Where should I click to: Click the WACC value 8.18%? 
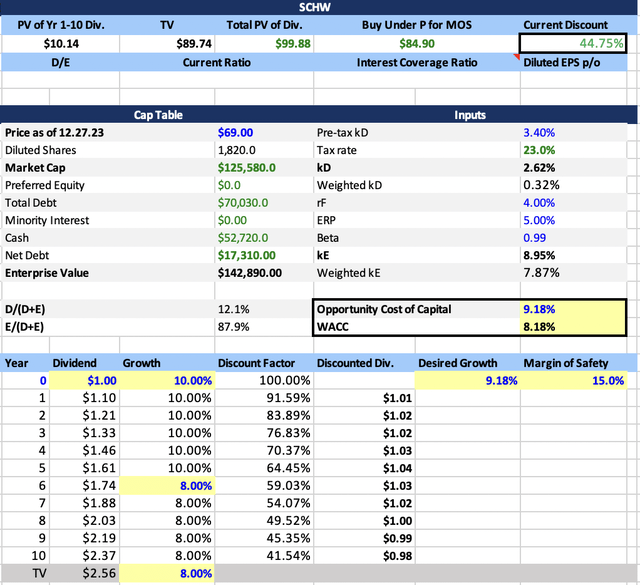(x=572, y=327)
